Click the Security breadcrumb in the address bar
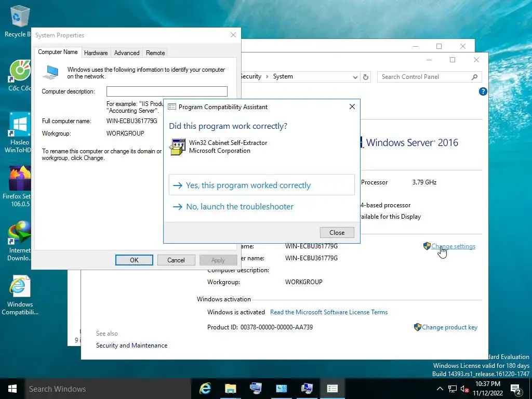532x399 pixels. tap(251, 77)
